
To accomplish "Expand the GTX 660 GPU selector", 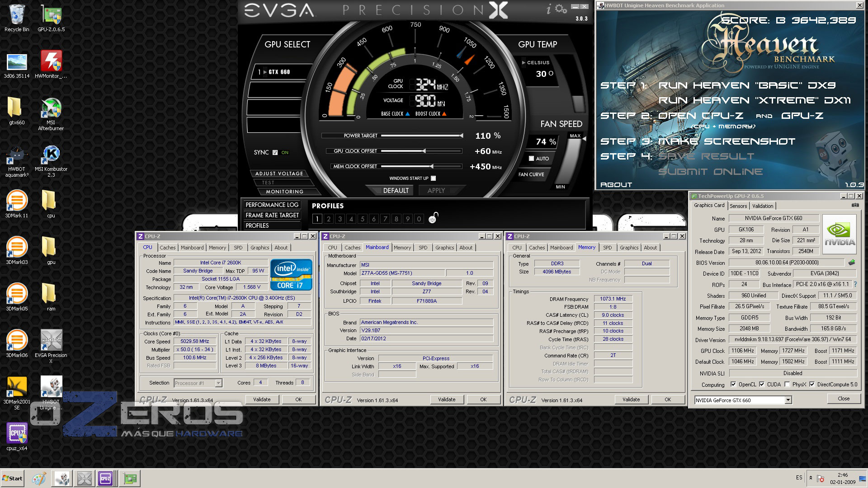I will (265, 72).
